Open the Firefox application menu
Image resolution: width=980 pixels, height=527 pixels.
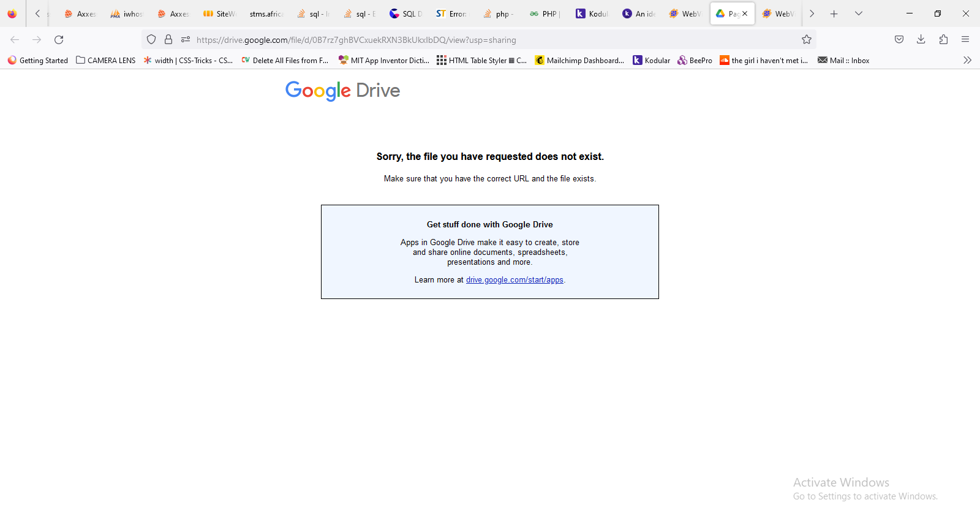[965, 40]
